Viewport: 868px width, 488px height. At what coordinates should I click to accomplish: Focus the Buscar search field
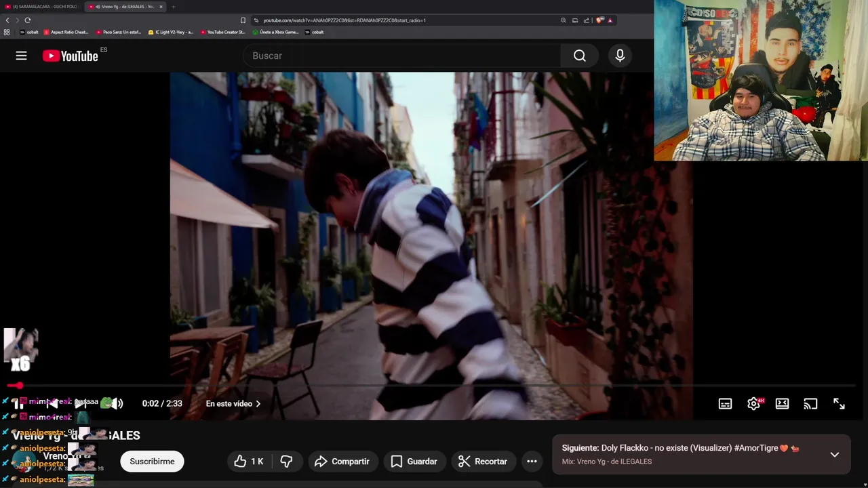(402, 56)
